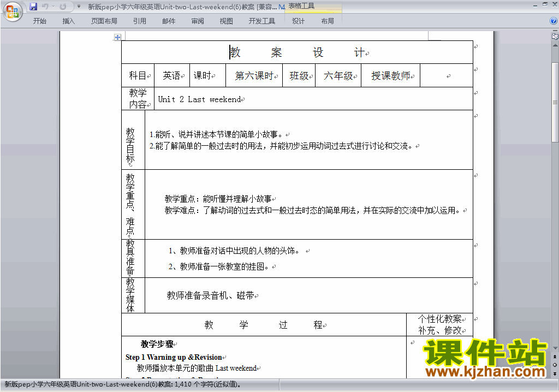The height and width of the screenshot is (392, 559).
Task: Click the vertical 教学目标 label cell
Action: coord(133,140)
